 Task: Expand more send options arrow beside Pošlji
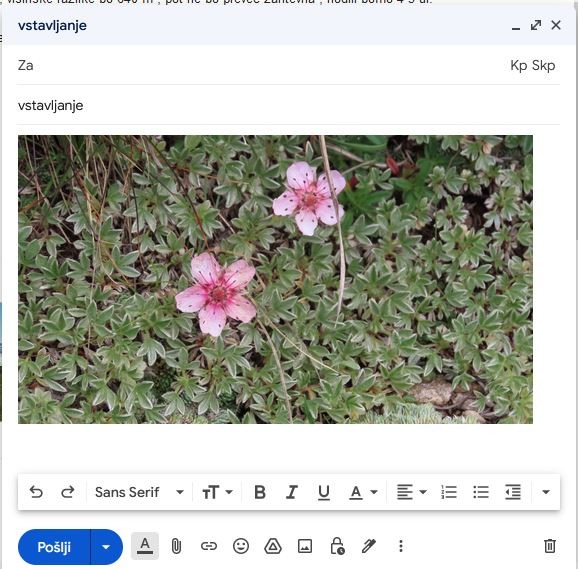coord(106,547)
